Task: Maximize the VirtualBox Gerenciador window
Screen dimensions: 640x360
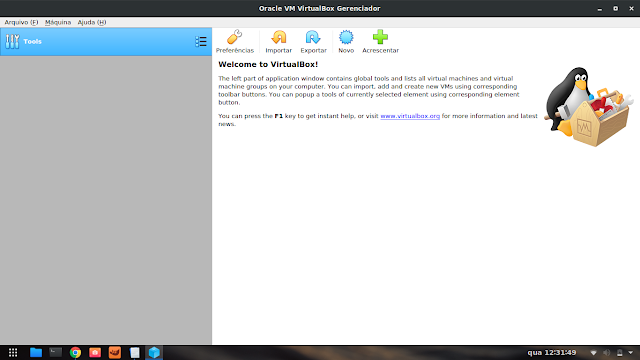Action: (x=616, y=9)
